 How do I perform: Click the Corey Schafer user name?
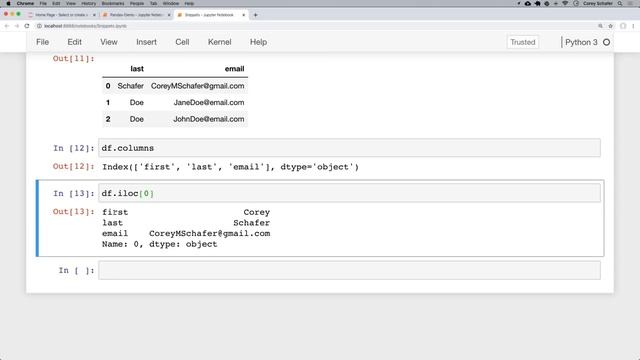click(x=598, y=3)
